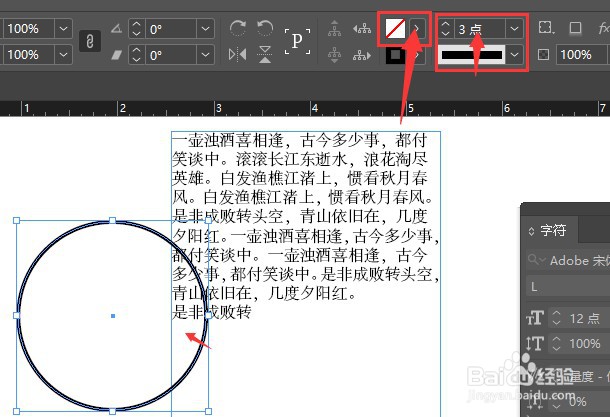Viewport: 610px width, 417px height.
Task: Click the font search magnifier dropdown
Action: [x=537, y=259]
